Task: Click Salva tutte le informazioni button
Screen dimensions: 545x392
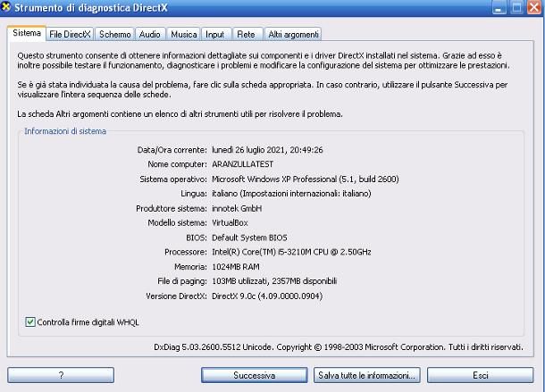Action: click(366, 375)
